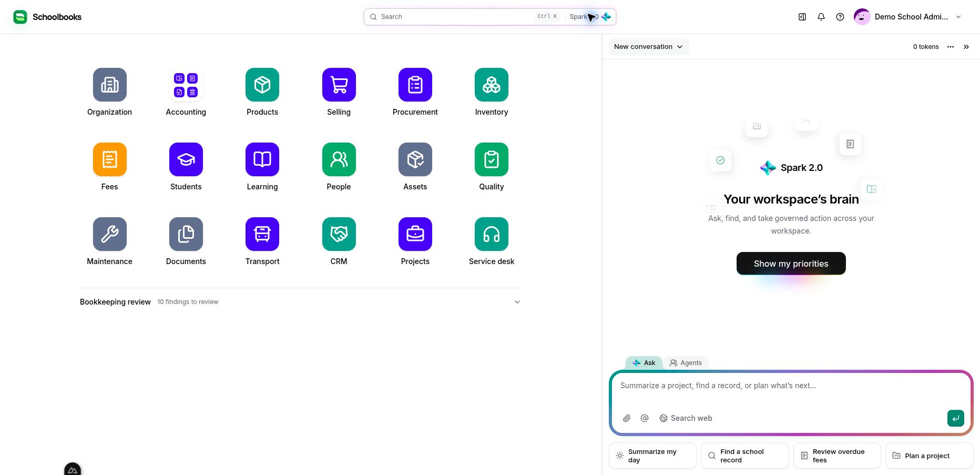
Task: Open the help question mark icon
Action: (840, 17)
